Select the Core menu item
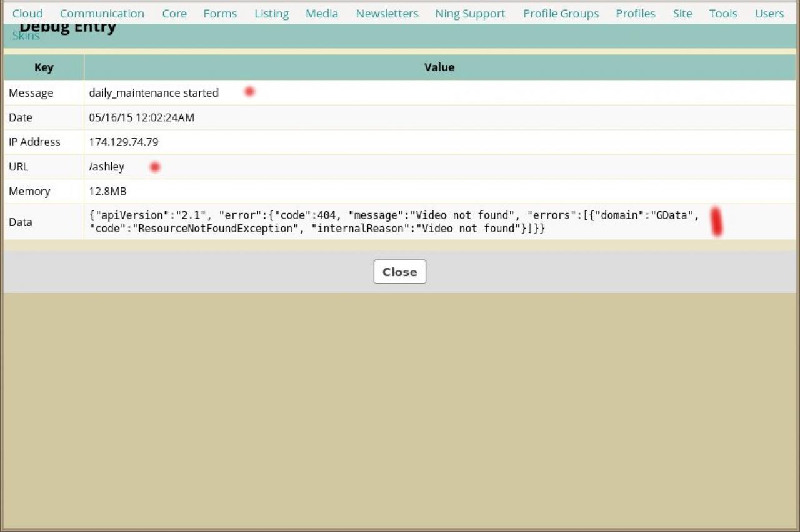The height and width of the screenshot is (532, 800). point(174,14)
